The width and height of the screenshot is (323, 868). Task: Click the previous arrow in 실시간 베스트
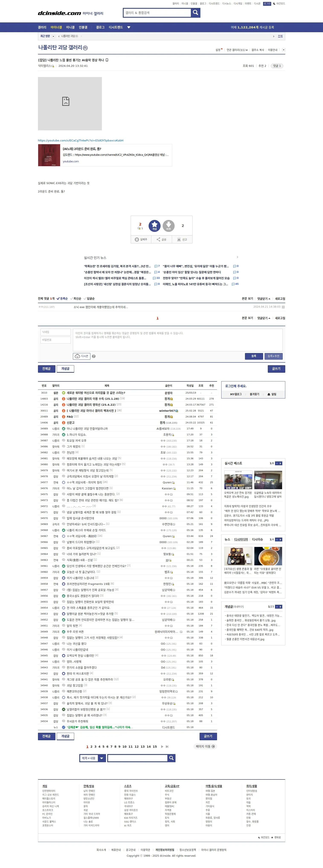tap(277, 463)
